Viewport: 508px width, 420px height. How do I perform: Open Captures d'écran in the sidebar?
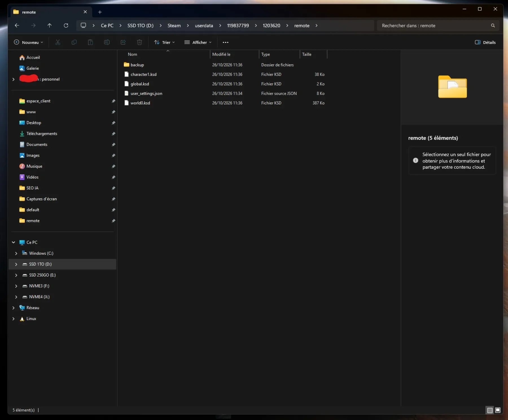point(41,199)
